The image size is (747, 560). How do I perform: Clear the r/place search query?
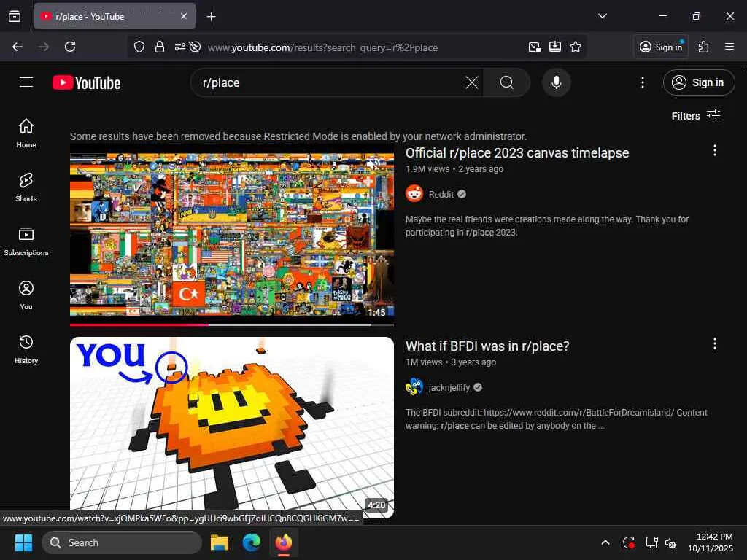coord(472,82)
